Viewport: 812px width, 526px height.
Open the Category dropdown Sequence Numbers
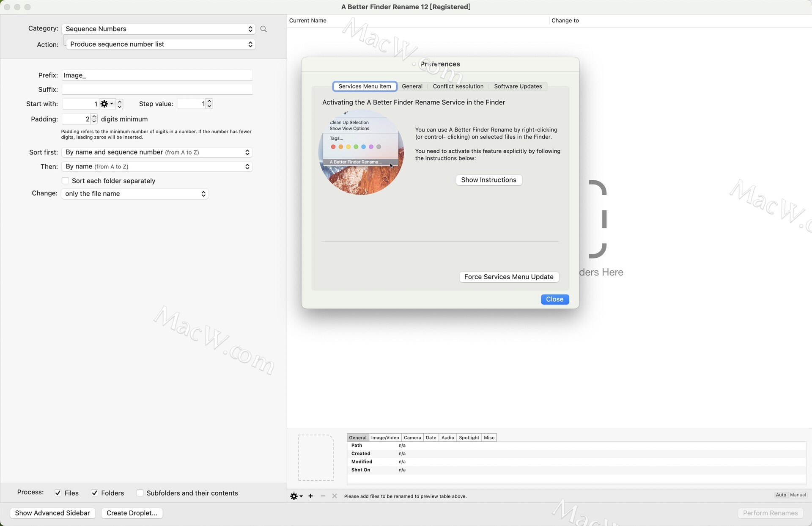click(158, 29)
